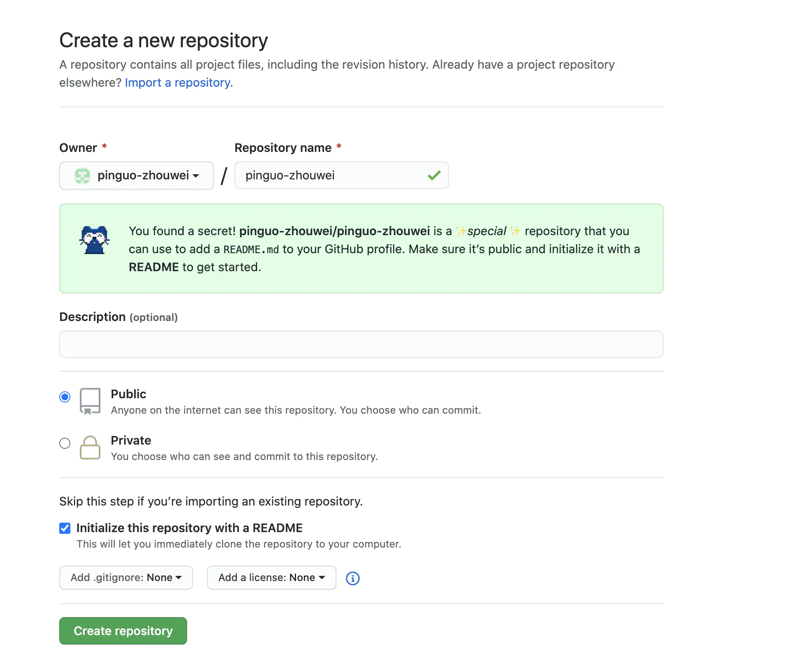Click the license info circle icon
The image size is (812, 672).
(x=353, y=578)
